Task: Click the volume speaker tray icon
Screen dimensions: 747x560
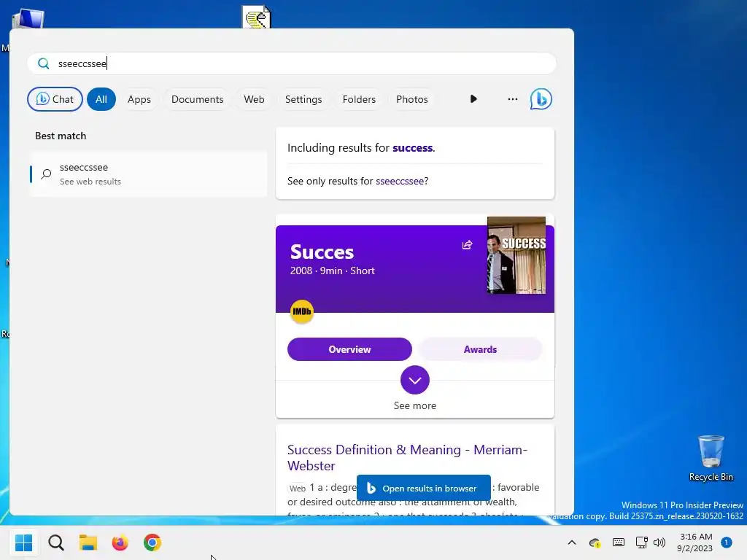Action: coord(659,542)
